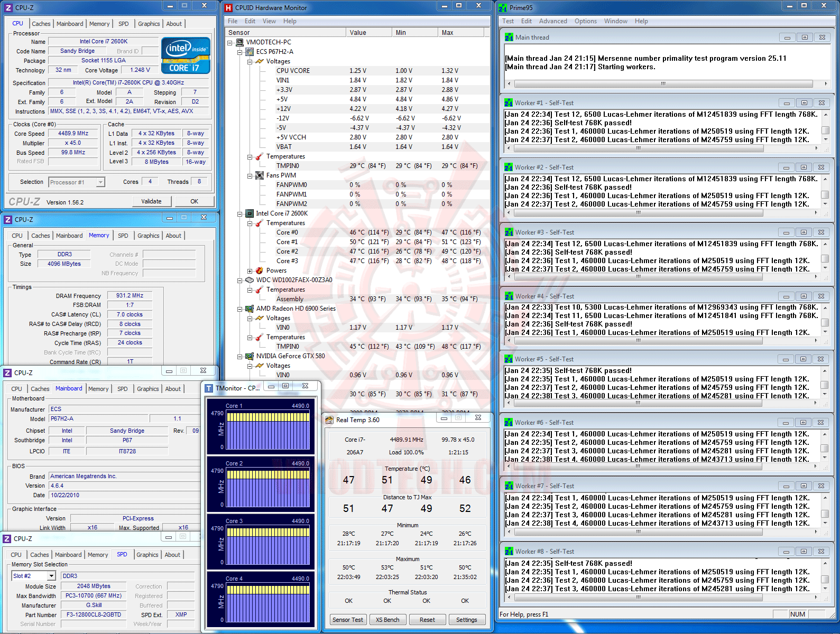Select the Core #0 temperature row
Image resolution: width=840 pixels, height=634 pixels.
pyautogui.click(x=357, y=232)
